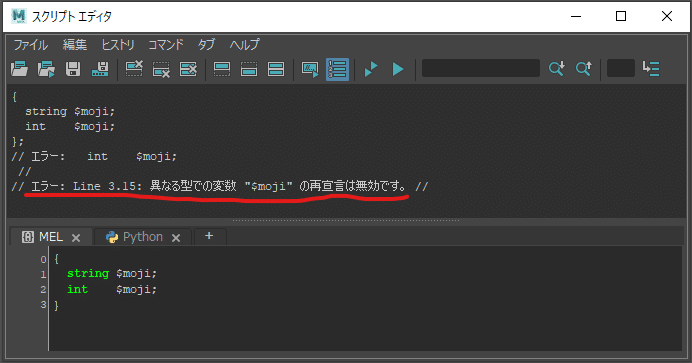Click 'string' keyword in input editor
The height and width of the screenshot is (363, 692).
(x=88, y=273)
